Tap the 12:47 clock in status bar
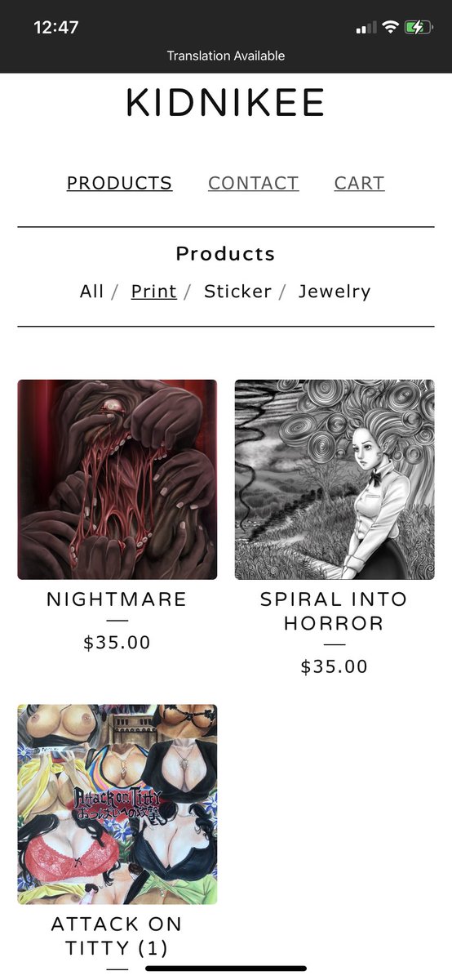 55,27
